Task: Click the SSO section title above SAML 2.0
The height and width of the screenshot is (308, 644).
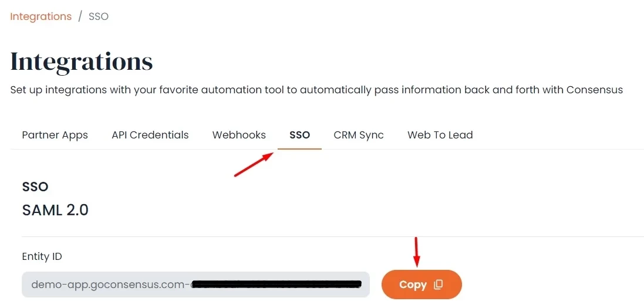Action: (x=35, y=187)
